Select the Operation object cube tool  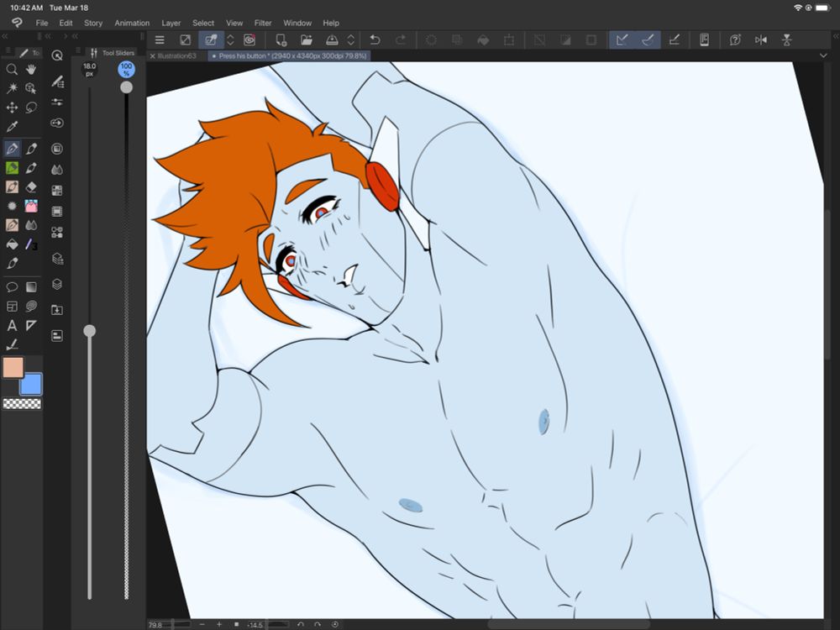coord(31,88)
